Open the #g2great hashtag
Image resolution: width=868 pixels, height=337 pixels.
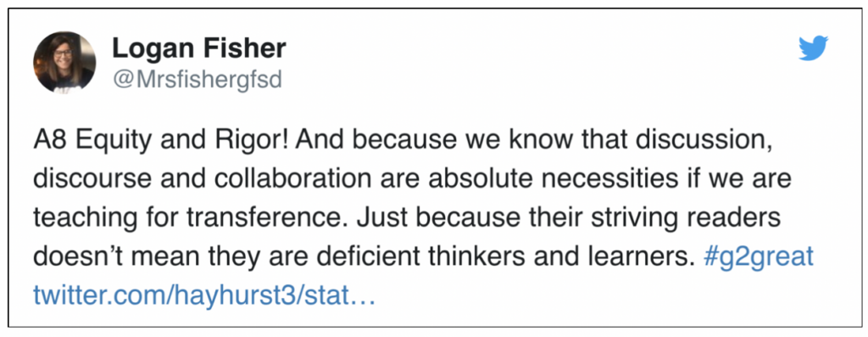(x=759, y=256)
